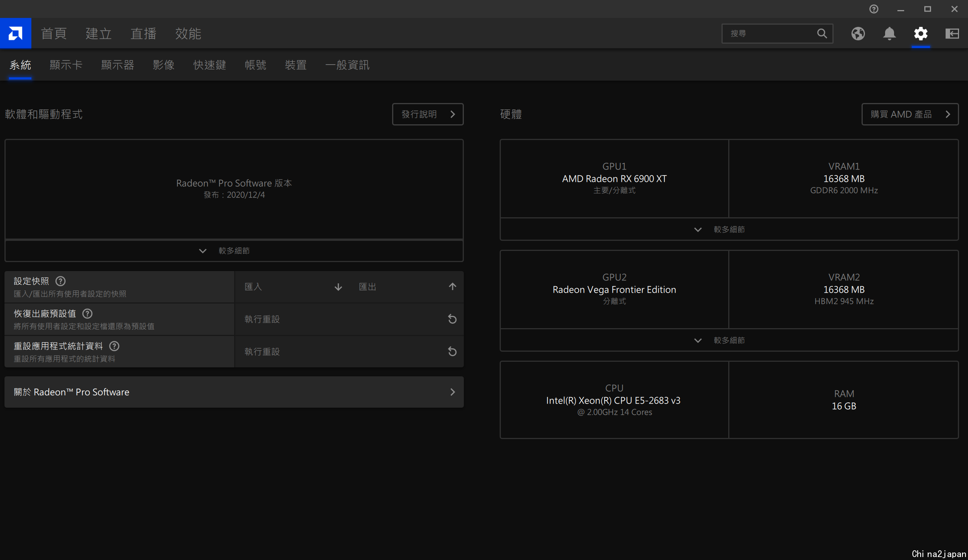The width and height of the screenshot is (968, 560).
Task: Click reset icon for 恢復出廠預設值
Action: (452, 319)
